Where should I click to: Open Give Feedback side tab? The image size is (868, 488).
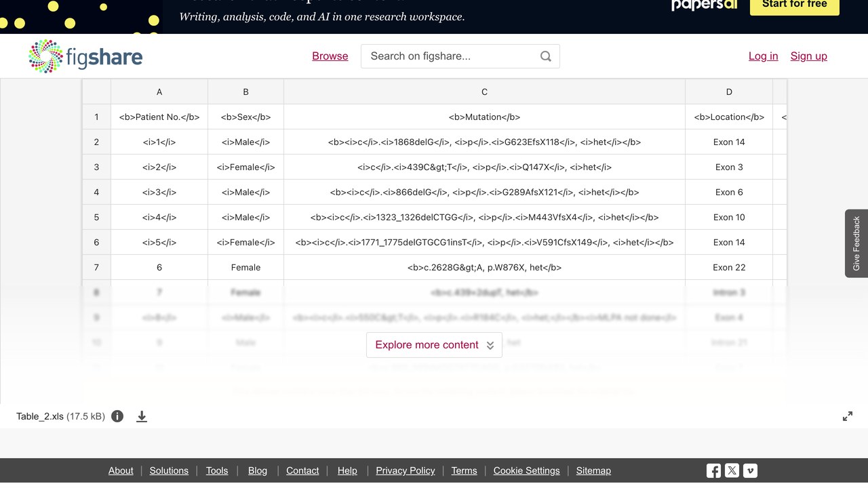pos(856,243)
